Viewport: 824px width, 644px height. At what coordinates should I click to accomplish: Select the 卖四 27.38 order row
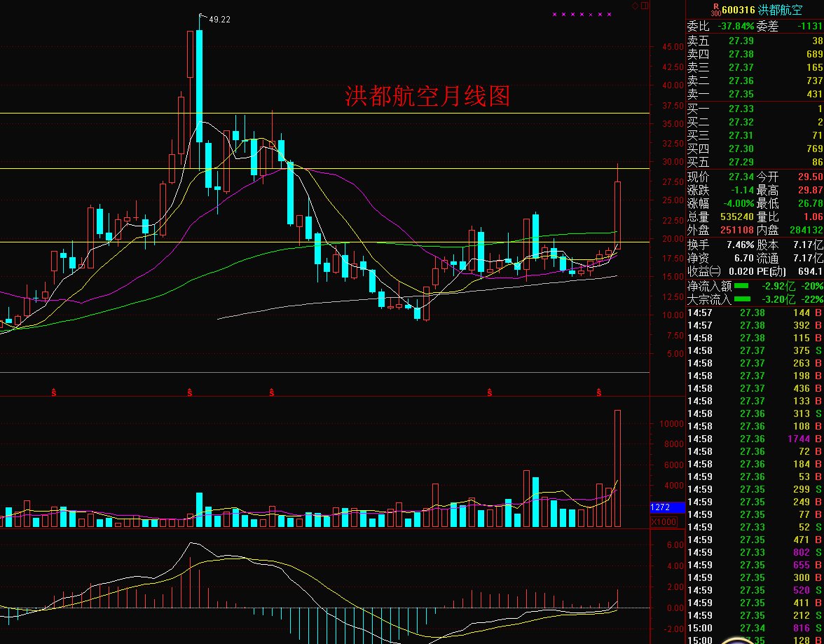pos(755,54)
